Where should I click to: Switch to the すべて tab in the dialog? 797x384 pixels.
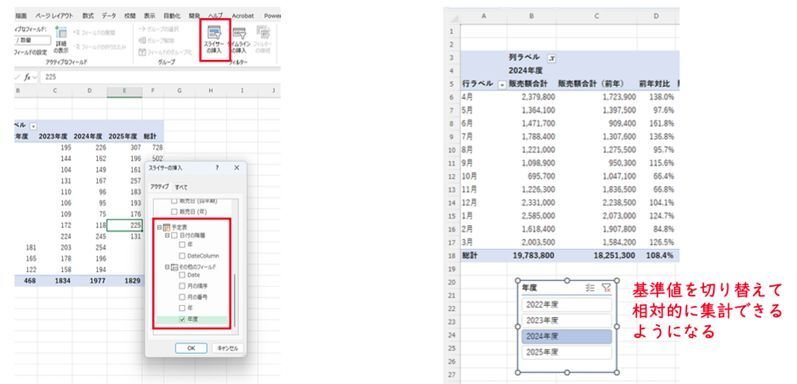tap(181, 187)
